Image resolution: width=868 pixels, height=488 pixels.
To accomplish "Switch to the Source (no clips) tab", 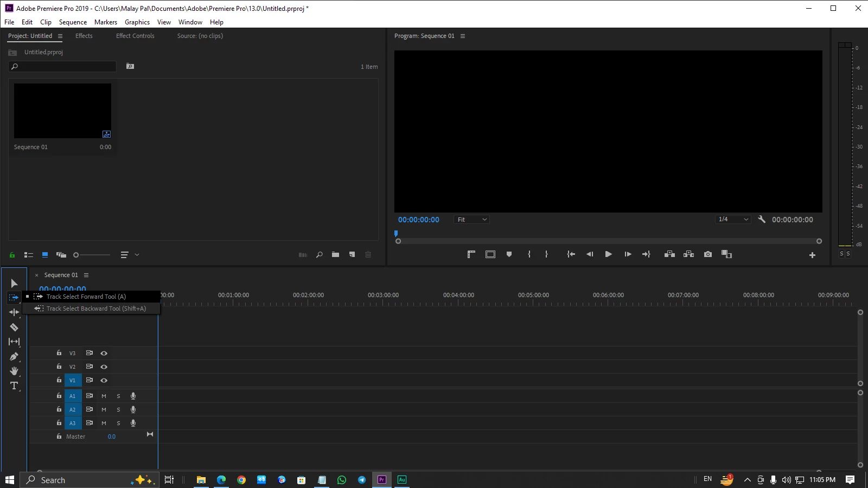I will (x=200, y=36).
